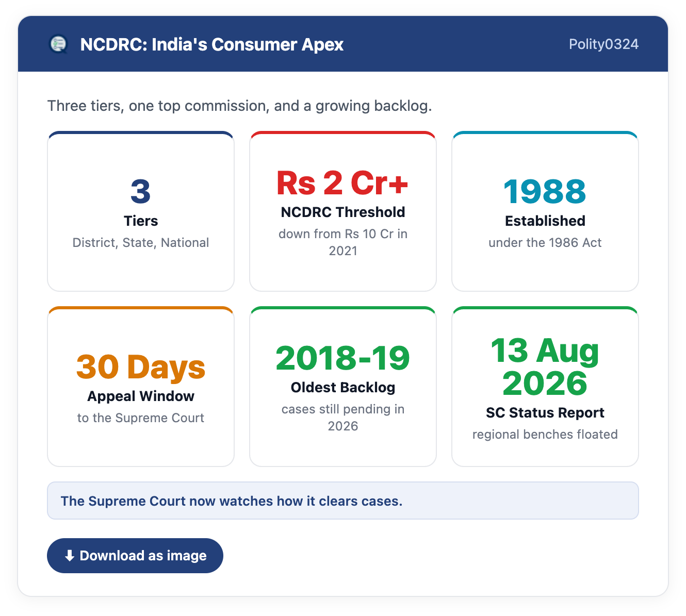
Task: Click the NCDRC logo icon in header
Action: (x=58, y=44)
